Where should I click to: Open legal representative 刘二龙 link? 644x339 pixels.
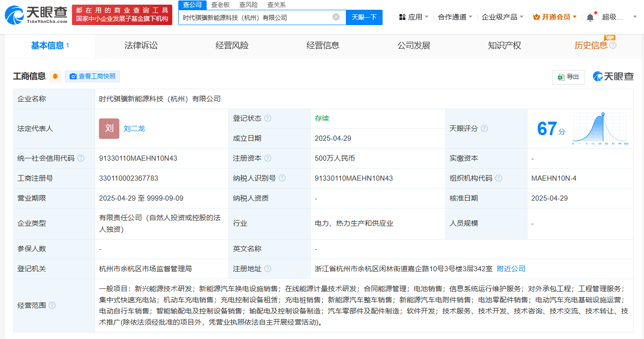coord(134,129)
